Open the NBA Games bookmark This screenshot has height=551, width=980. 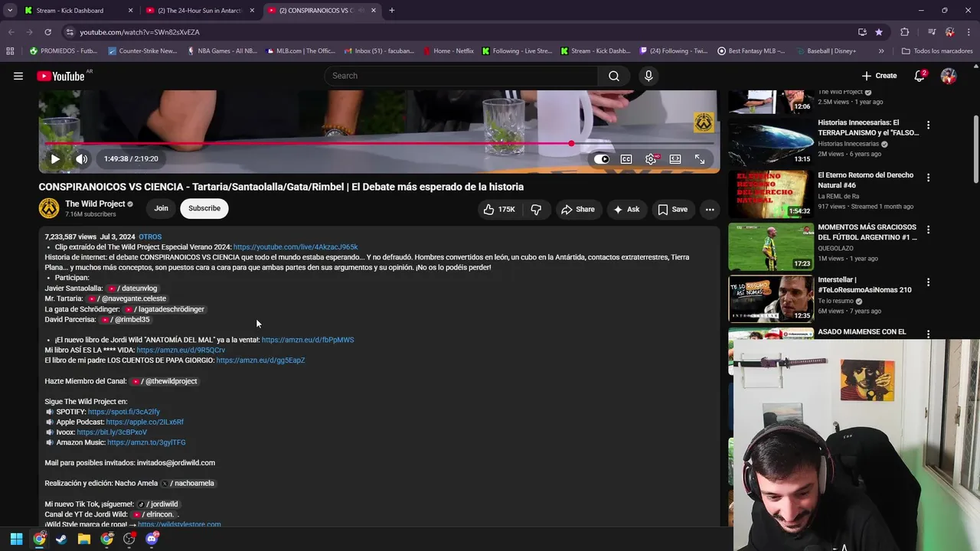tap(222, 51)
